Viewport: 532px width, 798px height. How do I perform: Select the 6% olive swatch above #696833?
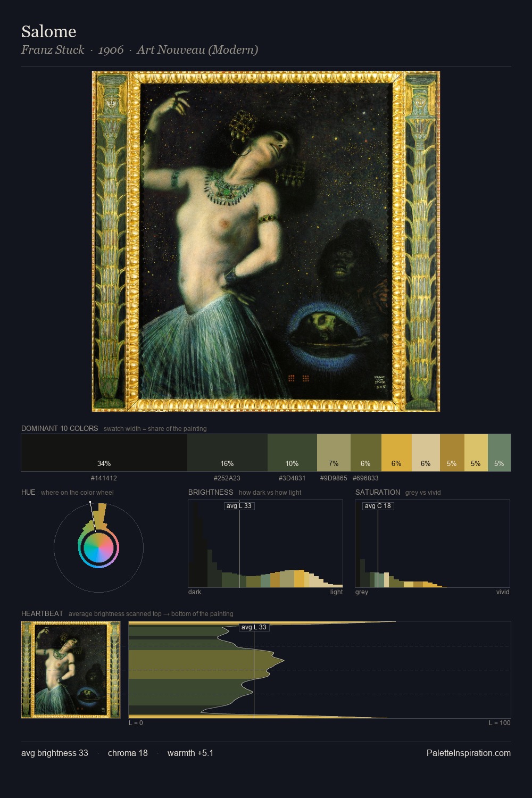point(366,453)
